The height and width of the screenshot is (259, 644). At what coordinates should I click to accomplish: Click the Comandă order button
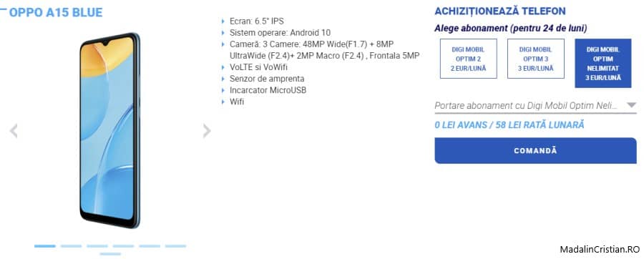click(x=535, y=151)
